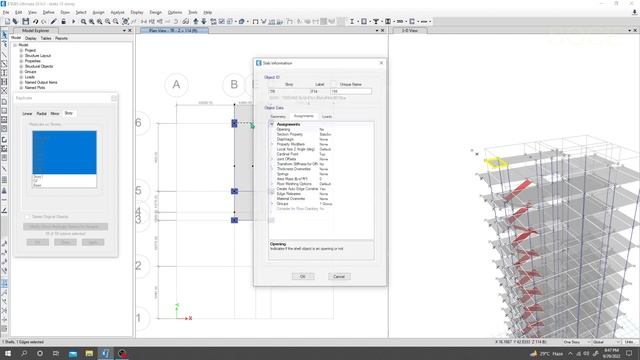Click Close in the Replicate dialog
This screenshot has height=360, width=640.
pos(65,242)
